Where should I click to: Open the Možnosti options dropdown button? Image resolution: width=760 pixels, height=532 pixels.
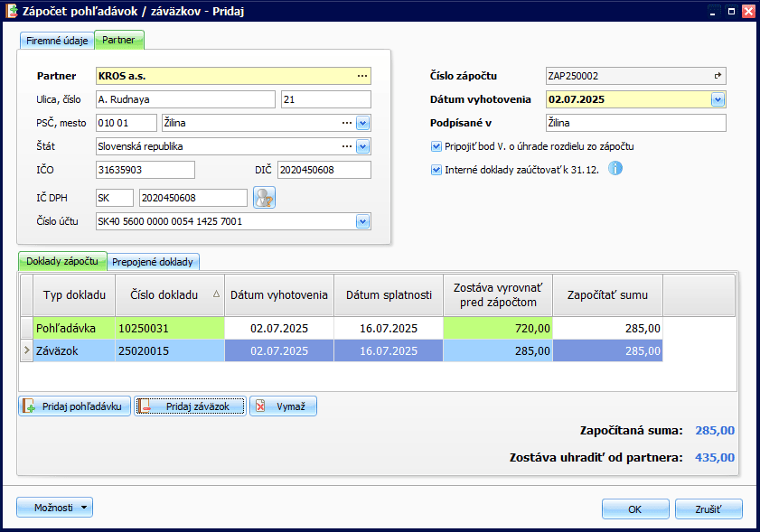pos(55,508)
